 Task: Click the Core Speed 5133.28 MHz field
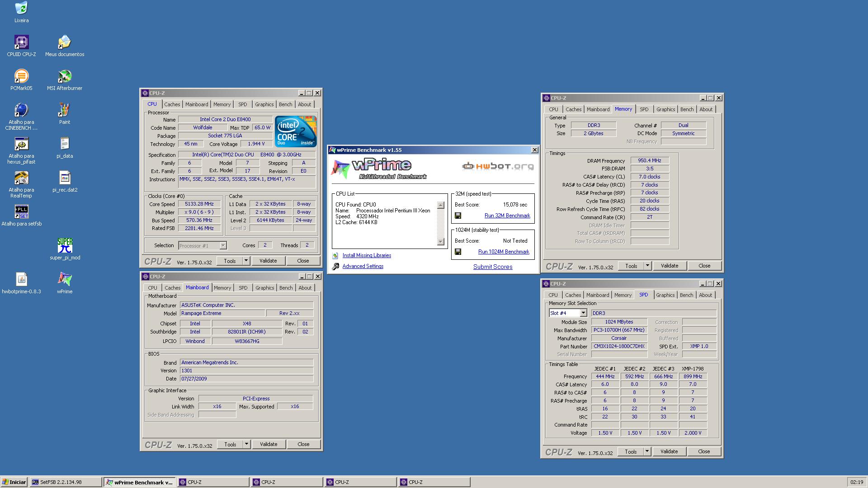(199, 204)
